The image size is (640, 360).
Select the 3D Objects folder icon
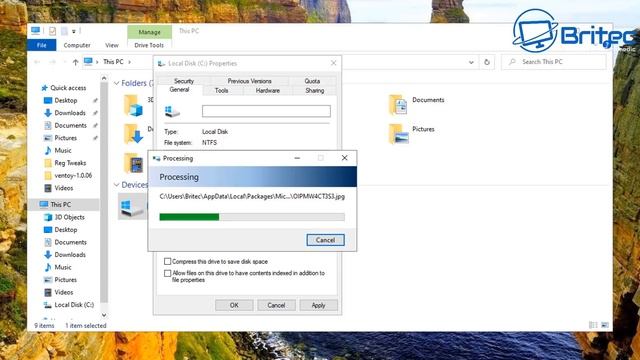click(133, 105)
